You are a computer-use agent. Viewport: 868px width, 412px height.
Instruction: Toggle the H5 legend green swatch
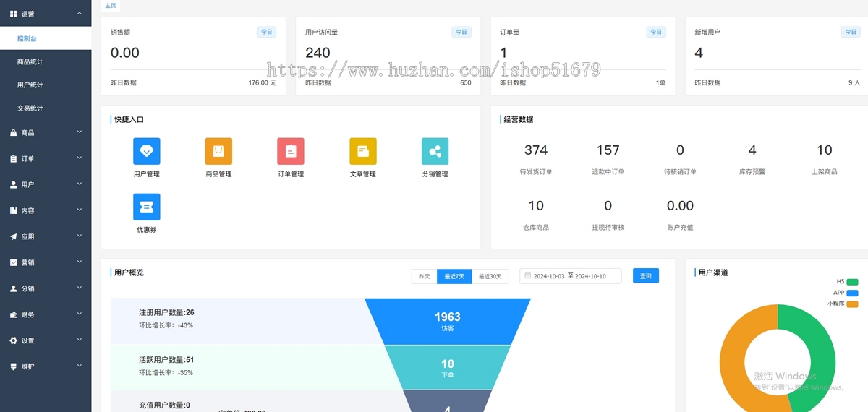tap(852, 281)
